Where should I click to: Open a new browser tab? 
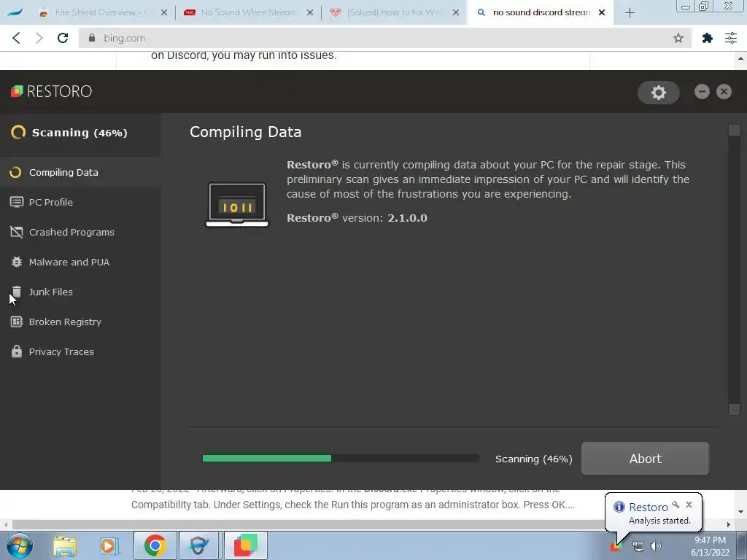(630, 13)
